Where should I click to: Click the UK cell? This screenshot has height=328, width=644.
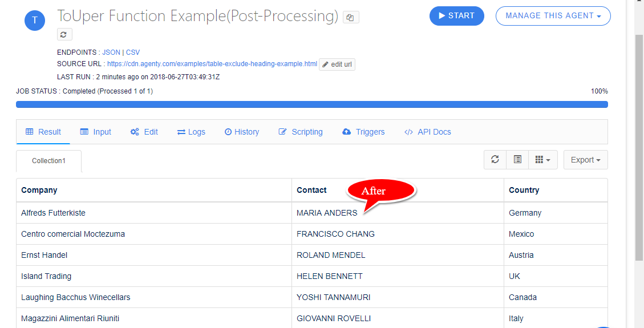click(556, 276)
